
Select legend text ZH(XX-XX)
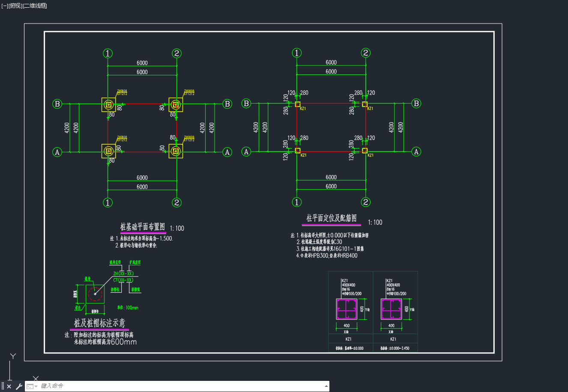123,273
